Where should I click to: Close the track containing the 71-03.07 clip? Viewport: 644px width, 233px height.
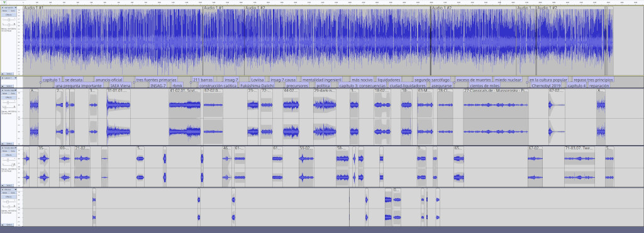tap(3, 148)
